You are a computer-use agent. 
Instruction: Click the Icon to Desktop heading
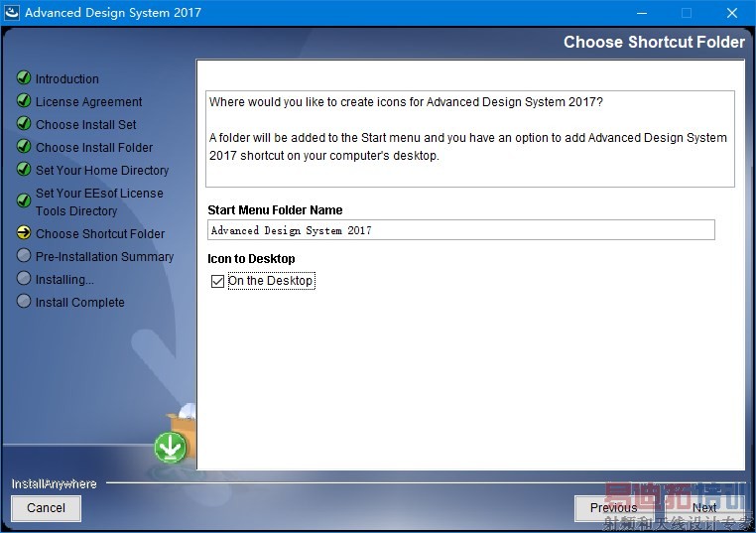point(251,258)
